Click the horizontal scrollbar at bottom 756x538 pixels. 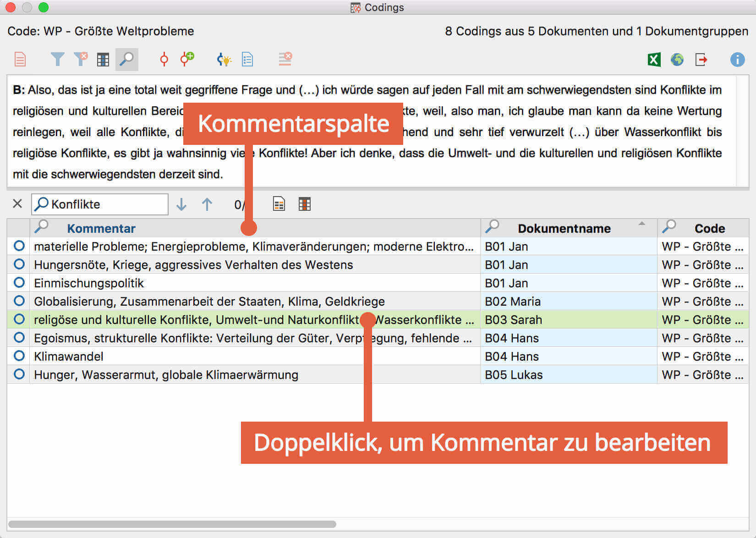tap(172, 524)
